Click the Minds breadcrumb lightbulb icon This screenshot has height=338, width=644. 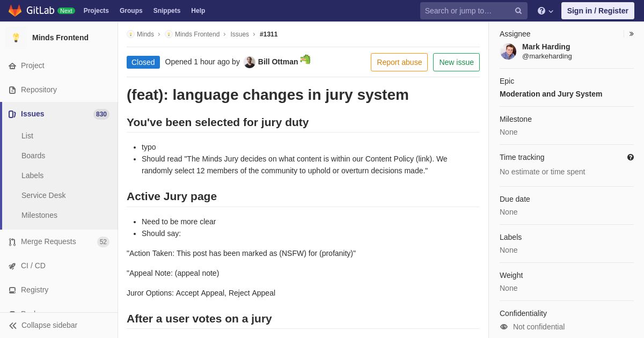(x=130, y=34)
